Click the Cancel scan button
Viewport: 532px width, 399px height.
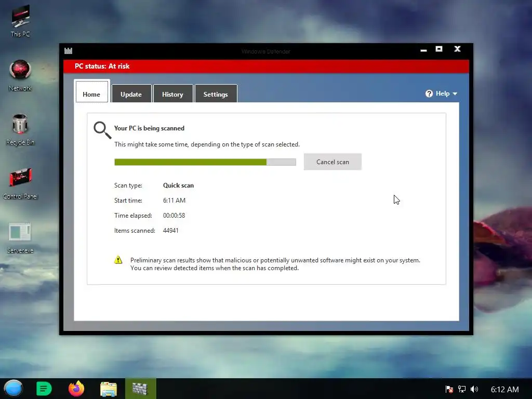coord(332,162)
